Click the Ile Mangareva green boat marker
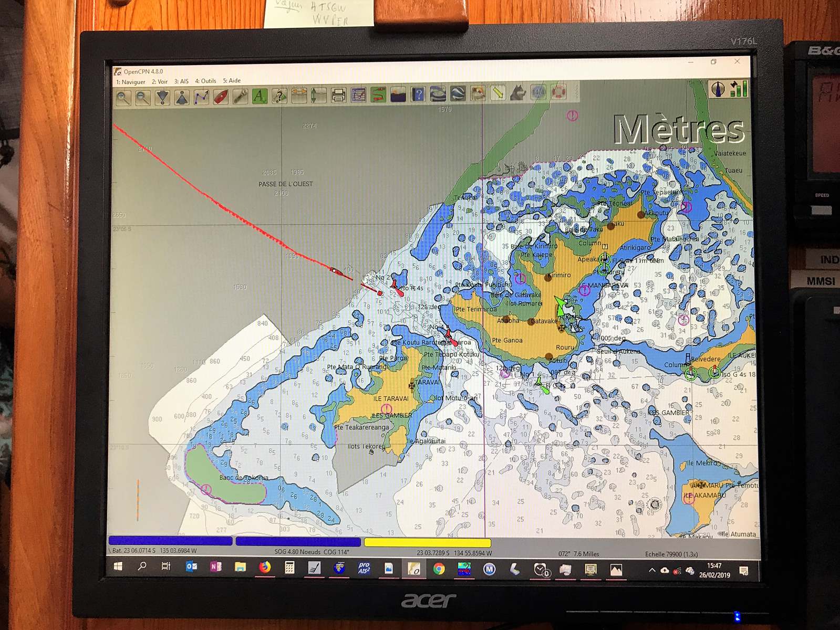Image resolution: width=840 pixels, height=630 pixels. point(561,307)
